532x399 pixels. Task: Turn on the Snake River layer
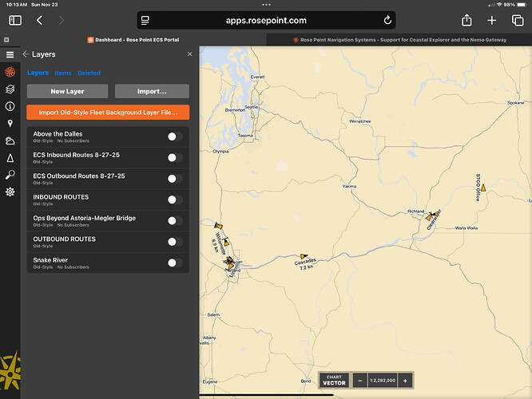coord(174,263)
